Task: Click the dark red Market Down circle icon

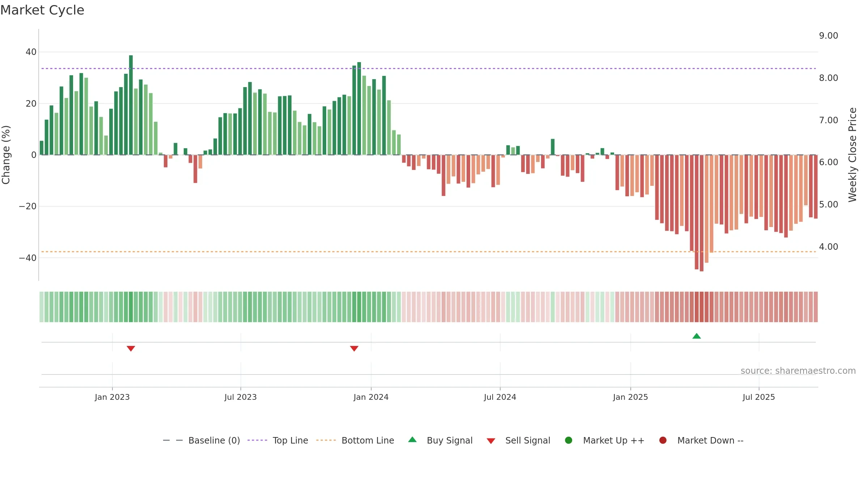Action: tap(663, 440)
